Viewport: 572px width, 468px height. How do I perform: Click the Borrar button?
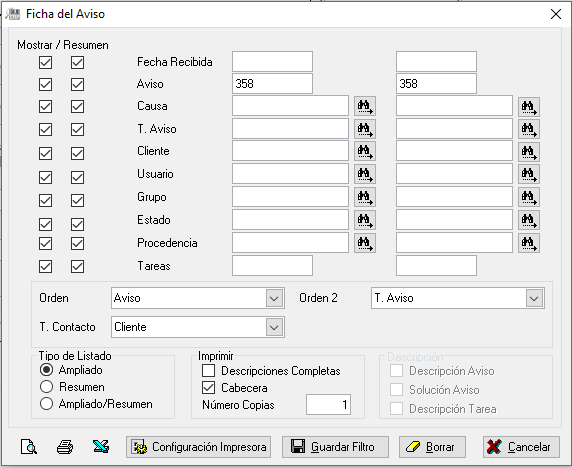click(432, 447)
